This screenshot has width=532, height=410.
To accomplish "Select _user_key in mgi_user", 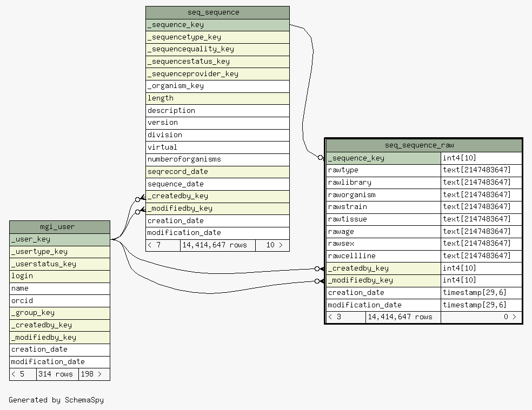I will coord(59,239).
